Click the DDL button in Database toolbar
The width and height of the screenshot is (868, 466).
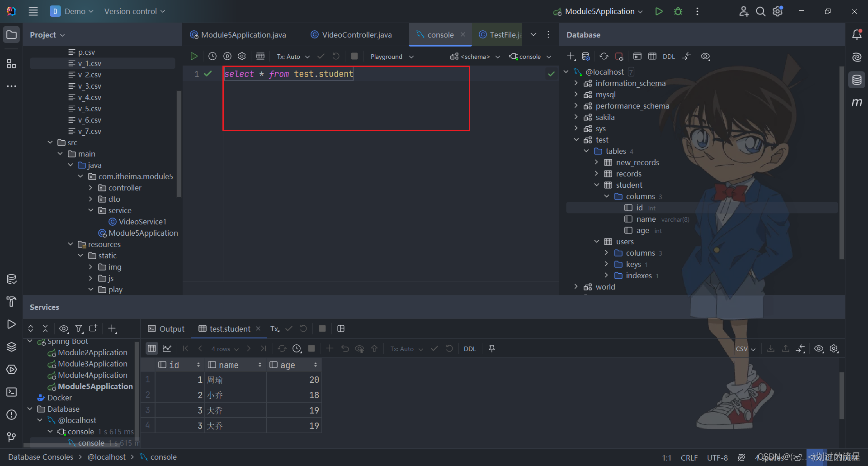coord(669,57)
